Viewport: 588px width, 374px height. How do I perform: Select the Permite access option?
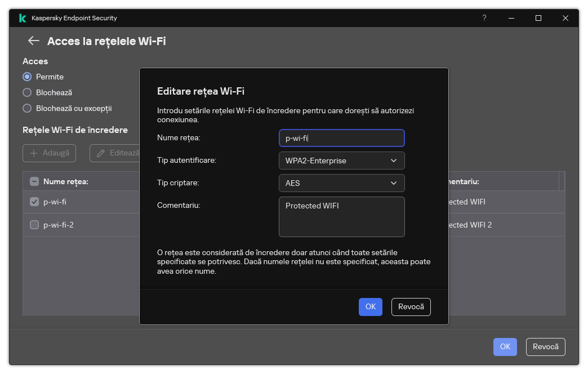point(26,77)
